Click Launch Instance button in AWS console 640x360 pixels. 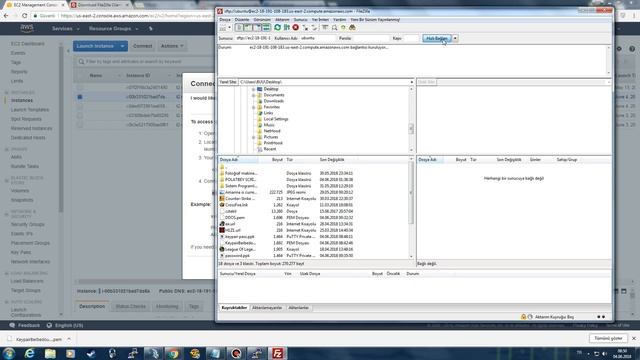[95, 46]
